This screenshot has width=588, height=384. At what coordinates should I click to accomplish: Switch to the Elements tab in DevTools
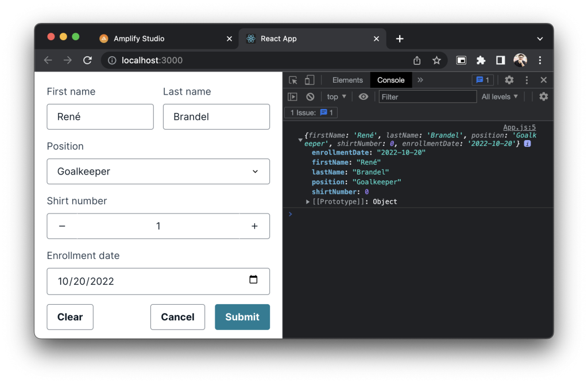tap(348, 80)
